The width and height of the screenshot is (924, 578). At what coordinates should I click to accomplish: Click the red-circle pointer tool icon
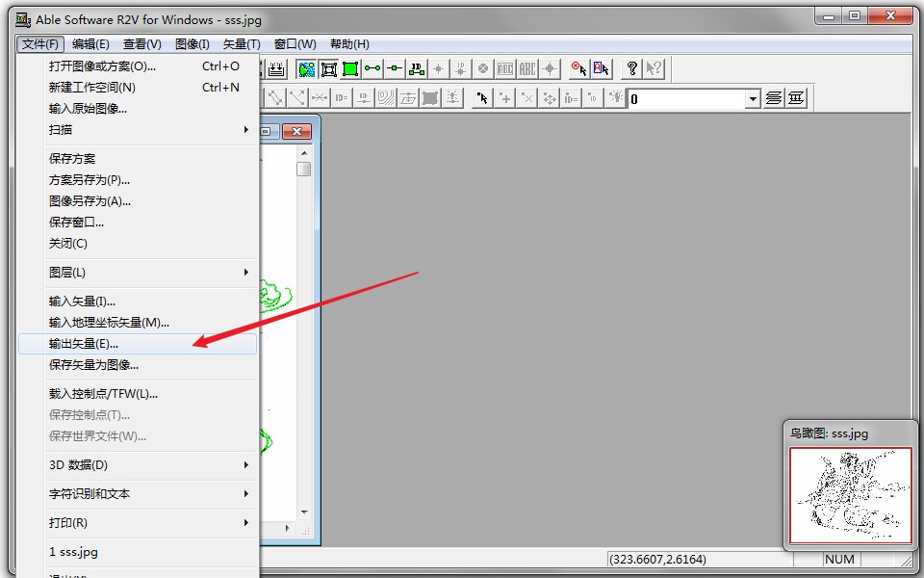[x=578, y=68]
